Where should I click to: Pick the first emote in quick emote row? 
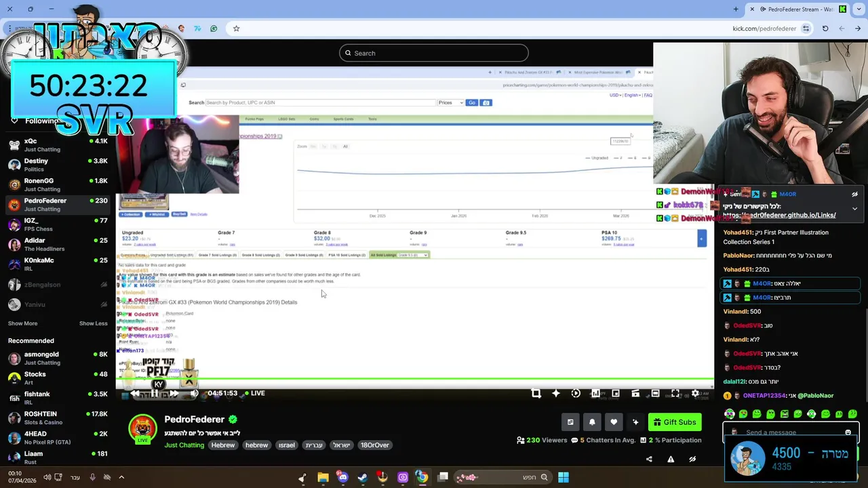(x=730, y=413)
